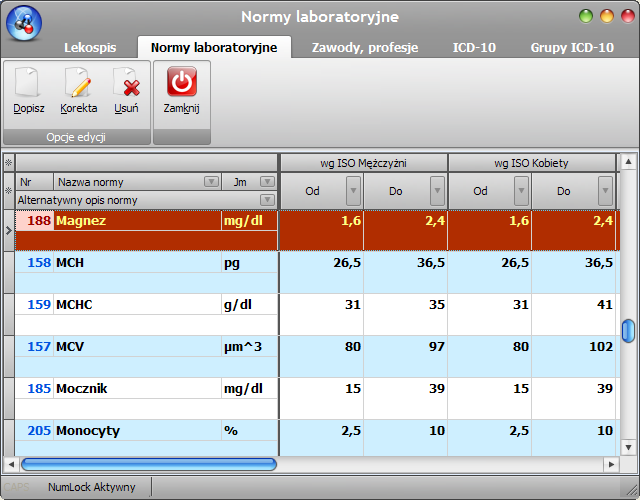Click the green window control button
This screenshot has height=500, width=640.
pos(586,16)
